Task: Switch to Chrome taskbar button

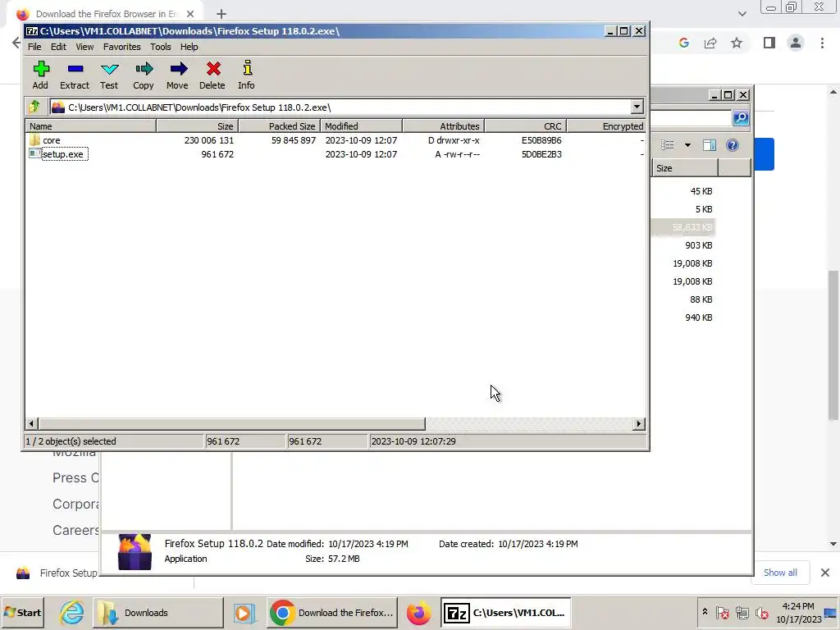Action: (x=332, y=613)
